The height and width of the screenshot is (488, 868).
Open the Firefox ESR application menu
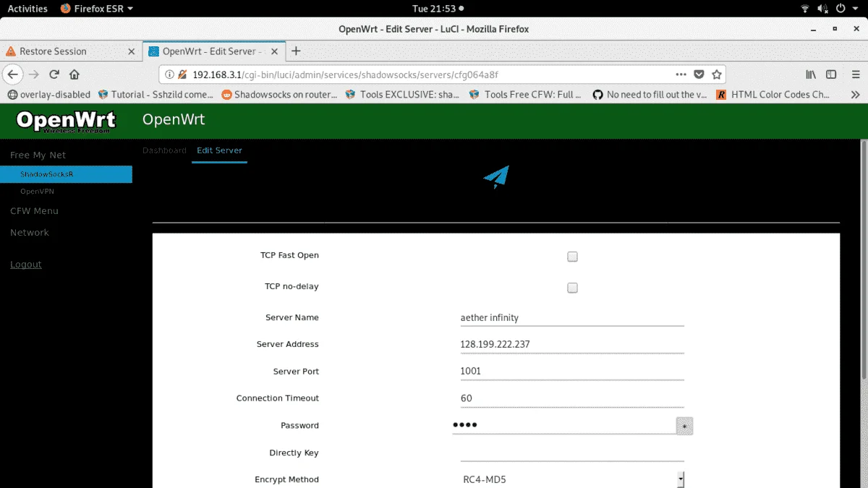[97, 9]
